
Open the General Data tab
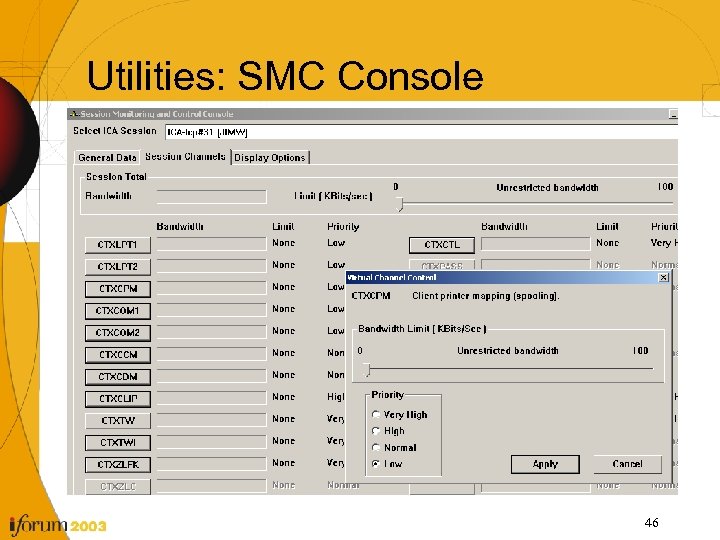(x=107, y=158)
